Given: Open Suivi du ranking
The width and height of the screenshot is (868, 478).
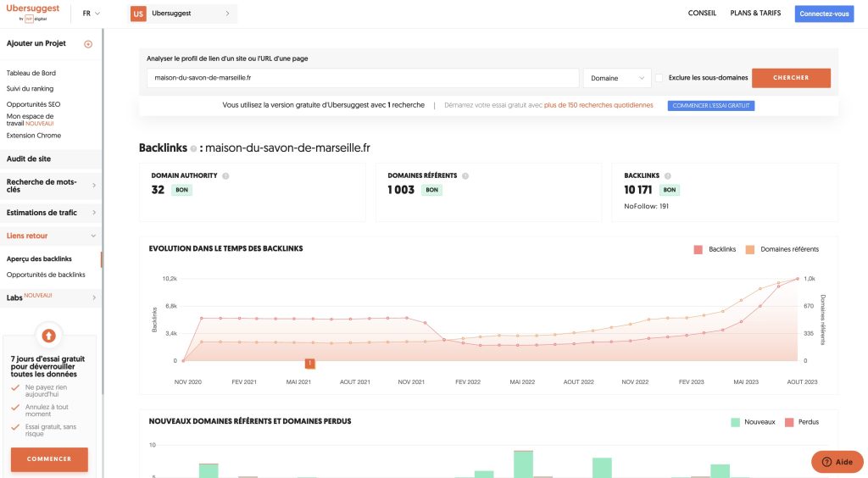Looking at the screenshot, I should tap(30, 88).
